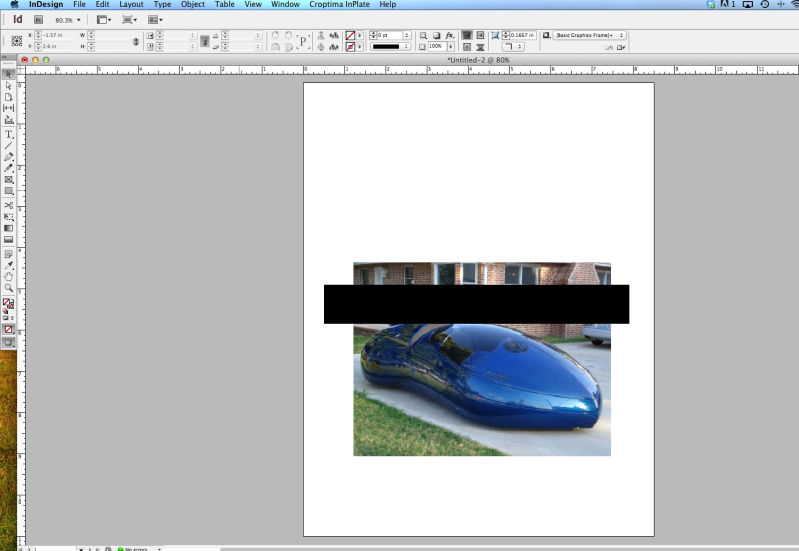Click the corner size 0.1667 in field
This screenshot has width=799, height=551.
tap(522, 35)
